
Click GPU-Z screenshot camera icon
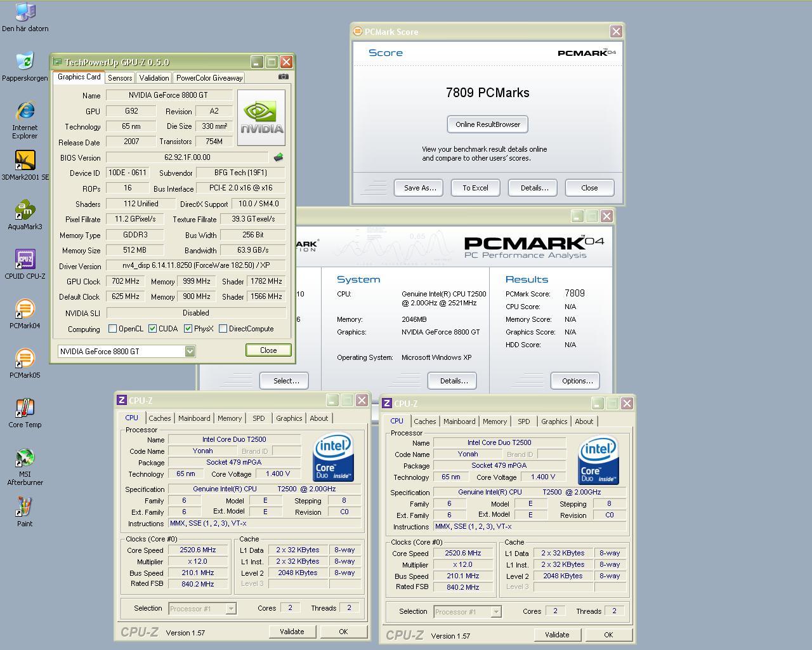point(284,77)
